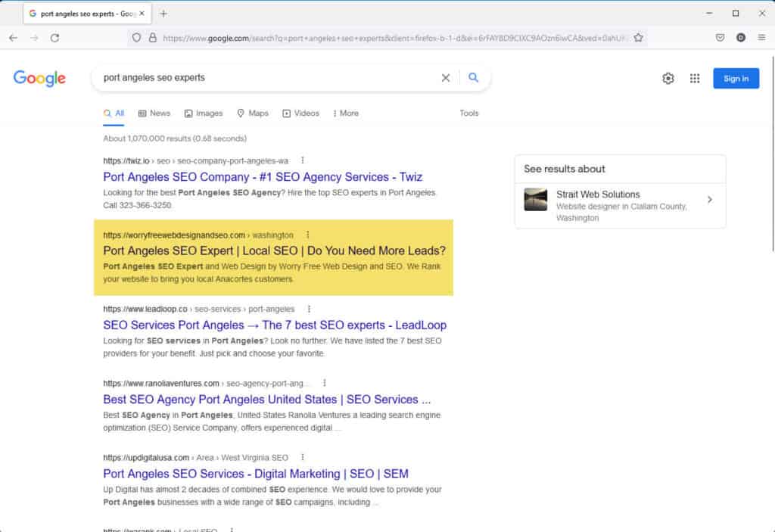The image size is (775, 532).
Task: Open options dots for leadloop.co result
Action: coord(309,309)
